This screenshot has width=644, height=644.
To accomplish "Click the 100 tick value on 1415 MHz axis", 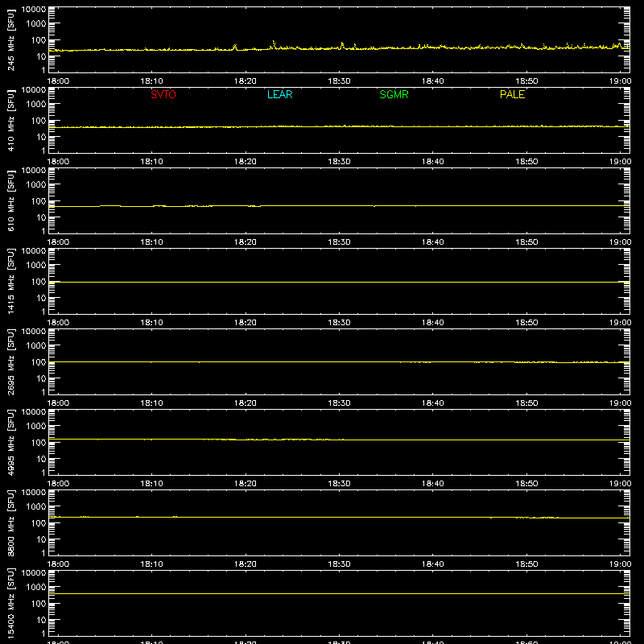I will 39,282.
